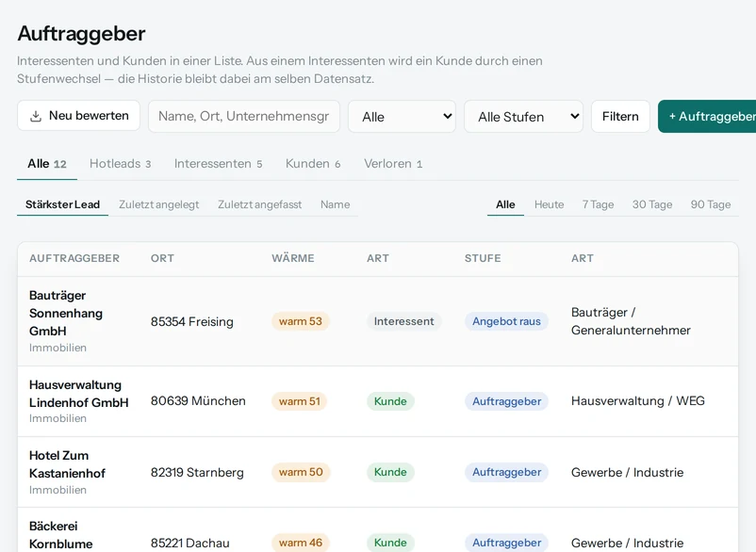756x552 pixels.
Task: Open Hausverwaltung Lindenhof GmbH record
Action: tap(78, 394)
